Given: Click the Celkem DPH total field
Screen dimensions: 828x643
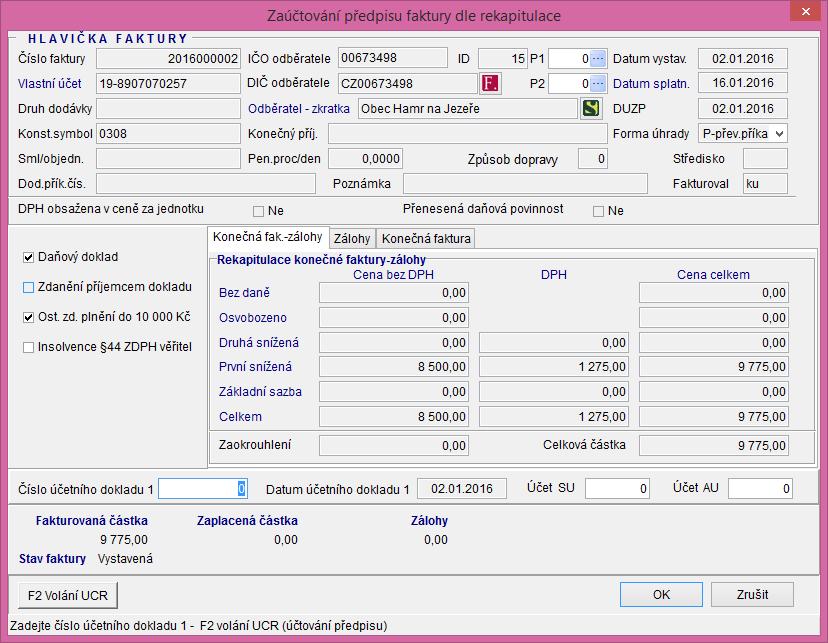Looking at the screenshot, I should tap(553, 417).
